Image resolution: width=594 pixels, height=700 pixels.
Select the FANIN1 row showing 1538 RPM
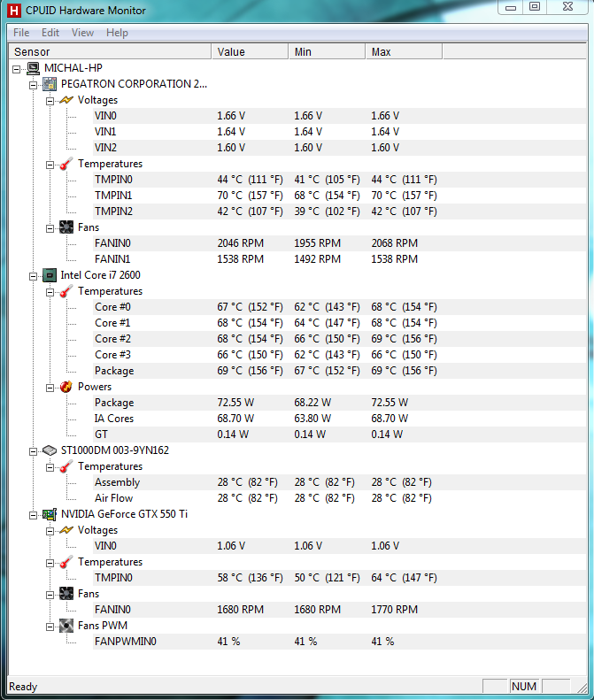pyautogui.click(x=339, y=259)
